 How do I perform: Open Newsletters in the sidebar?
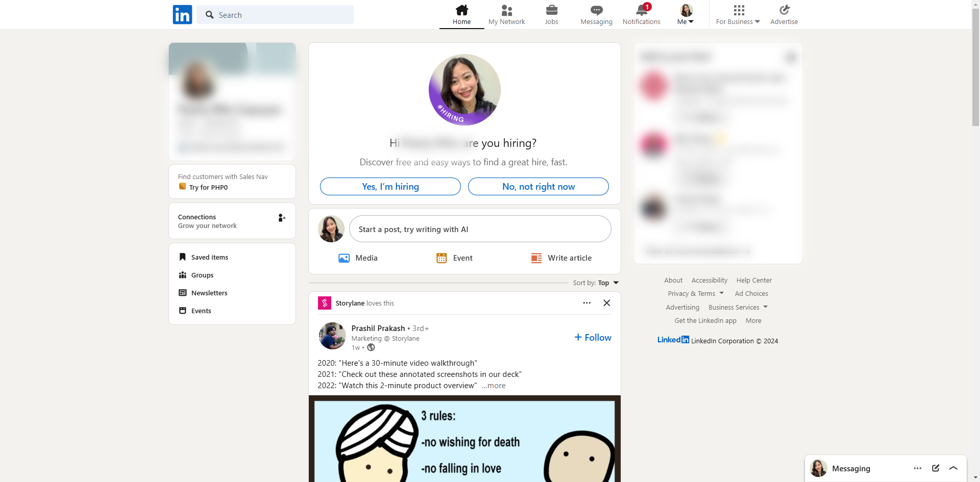pos(209,293)
